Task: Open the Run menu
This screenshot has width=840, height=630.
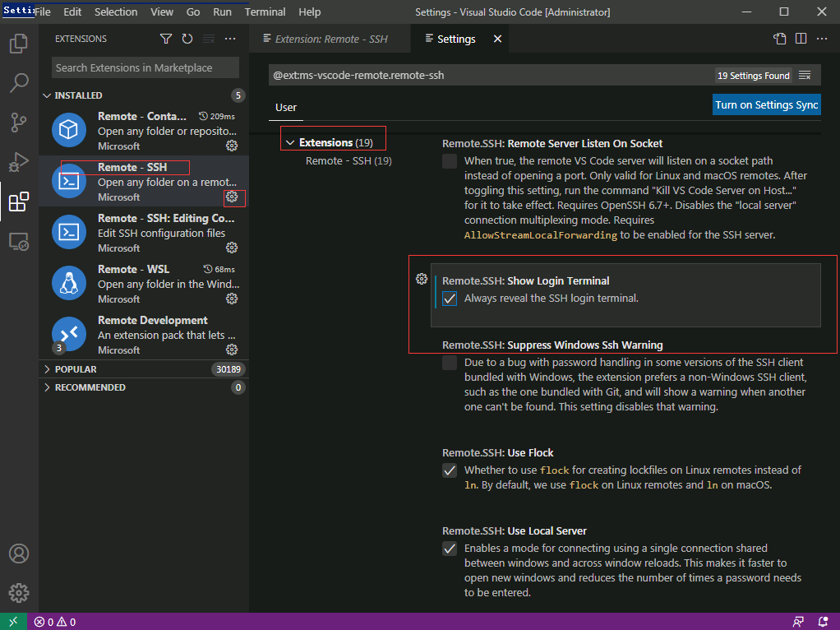Action: tap(222, 12)
